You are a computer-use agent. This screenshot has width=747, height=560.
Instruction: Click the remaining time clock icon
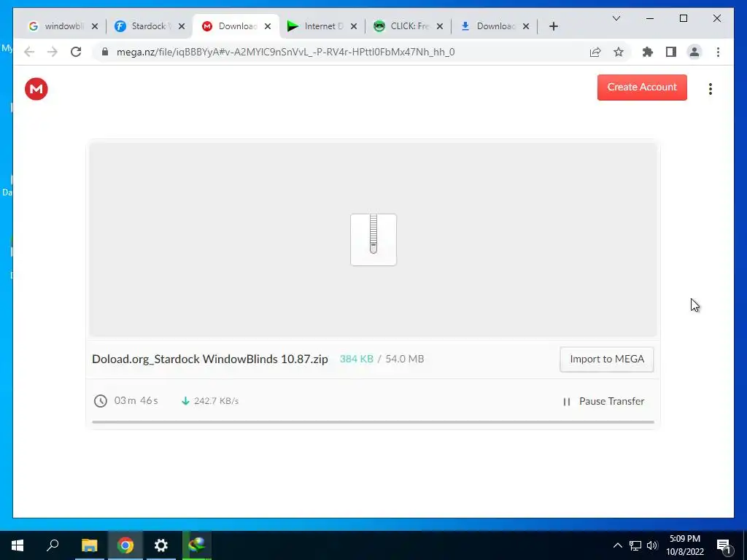coord(100,401)
